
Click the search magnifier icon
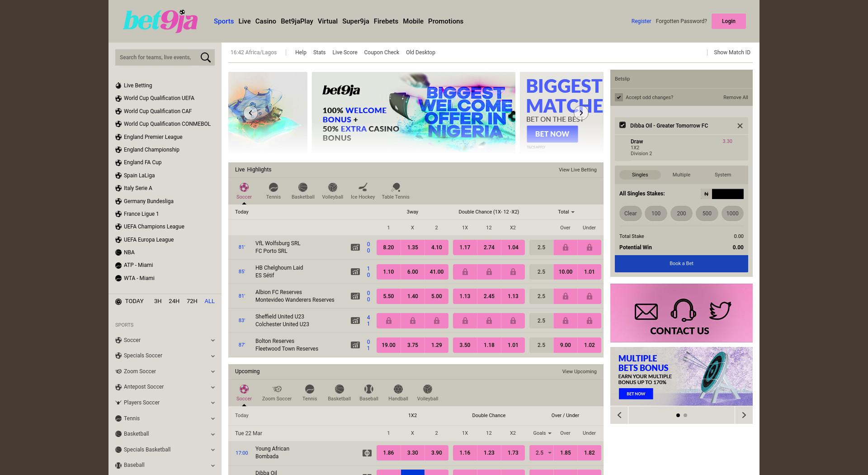pyautogui.click(x=206, y=57)
